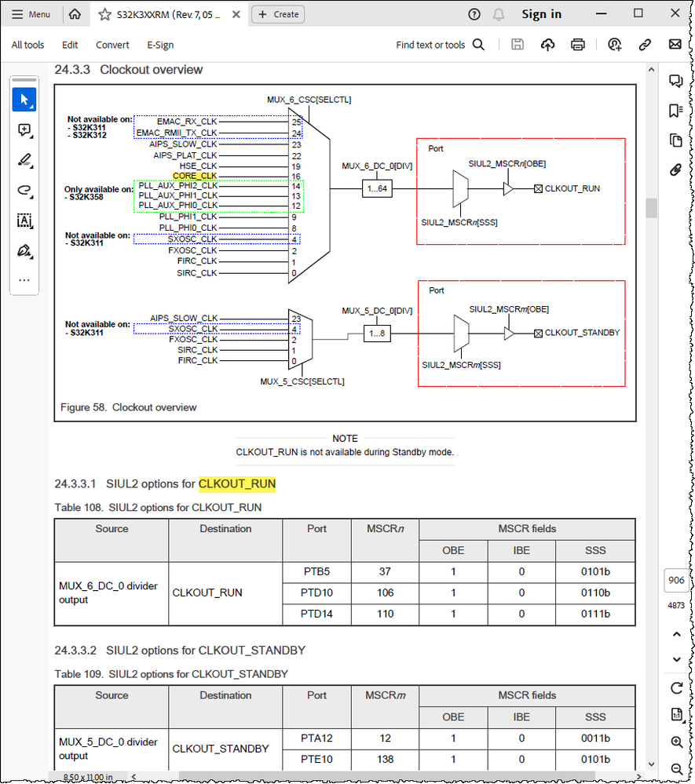Click the Save floppy disk icon
Image resolution: width=695 pixels, height=784 pixels.
coord(518,45)
